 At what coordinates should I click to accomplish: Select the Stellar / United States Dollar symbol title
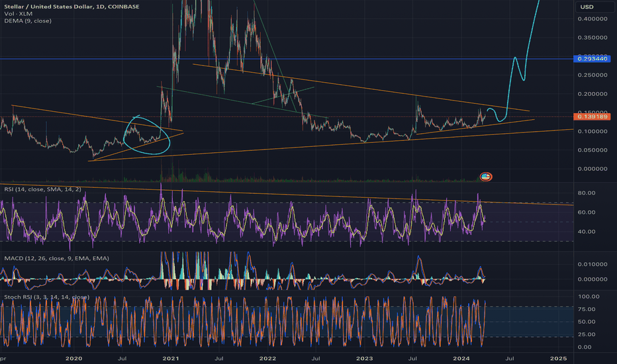(71, 7)
